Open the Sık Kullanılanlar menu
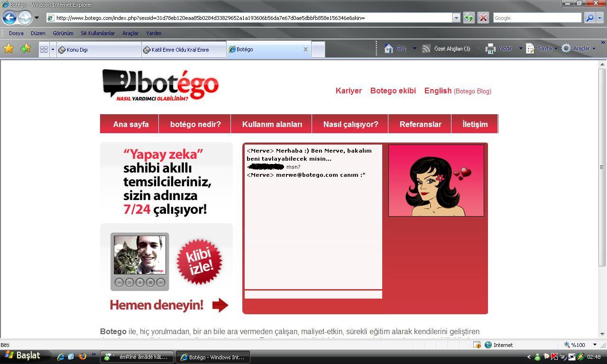Screen dimensions: 607x364 point(98,33)
